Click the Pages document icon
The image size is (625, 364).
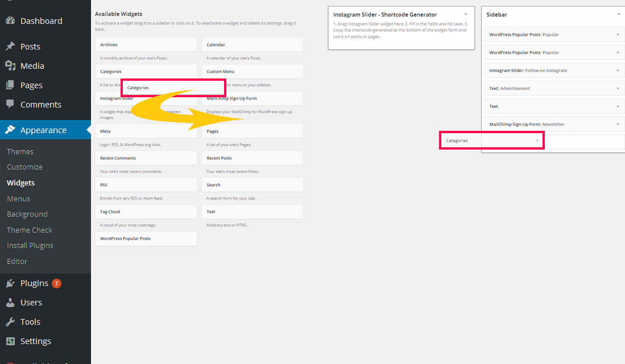(x=10, y=85)
